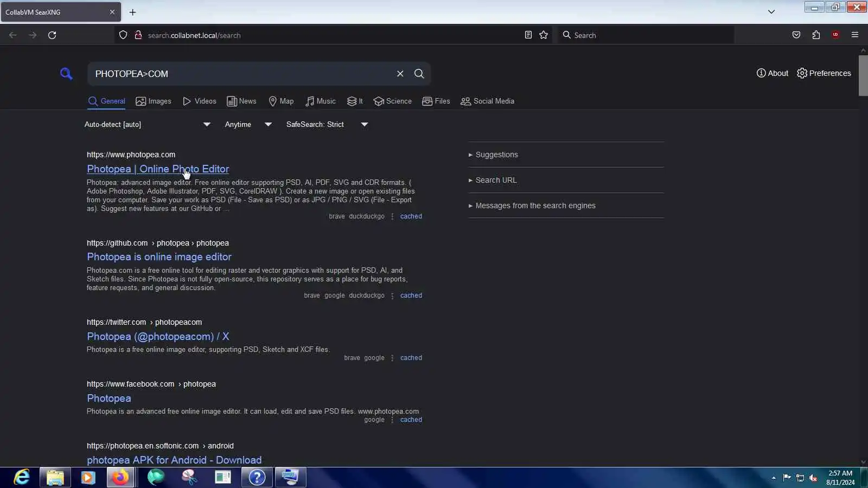Open the tracking protection shield icon
The height and width of the screenshot is (488, 868).
[x=123, y=35]
